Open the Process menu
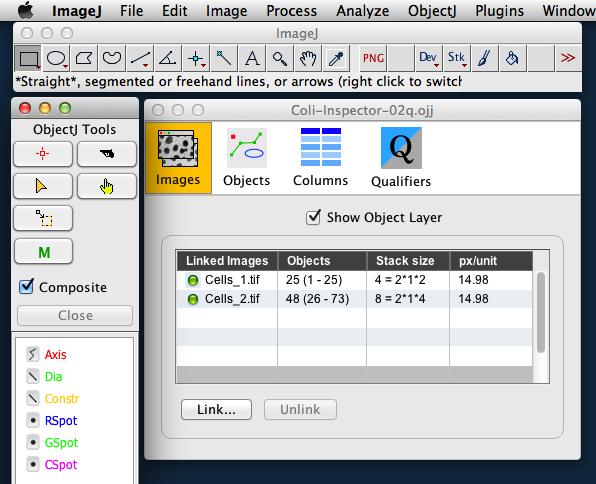Image resolution: width=596 pixels, height=484 pixels. click(x=292, y=11)
